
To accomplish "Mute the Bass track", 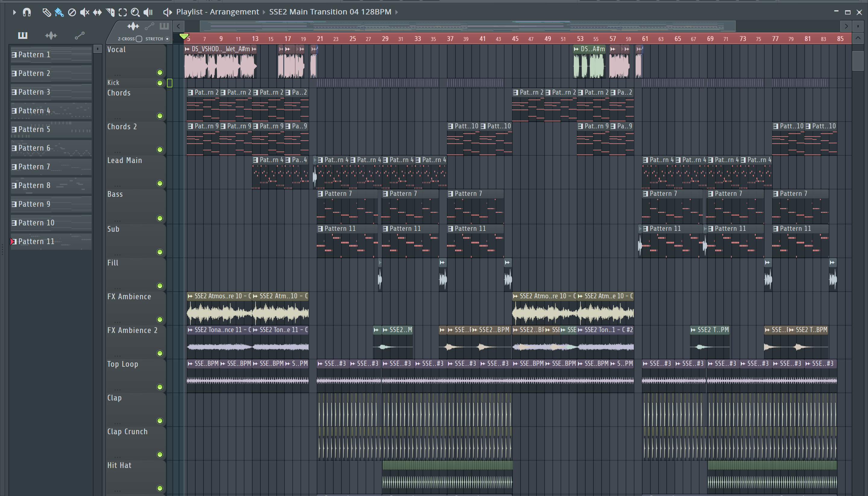I will click(160, 218).
